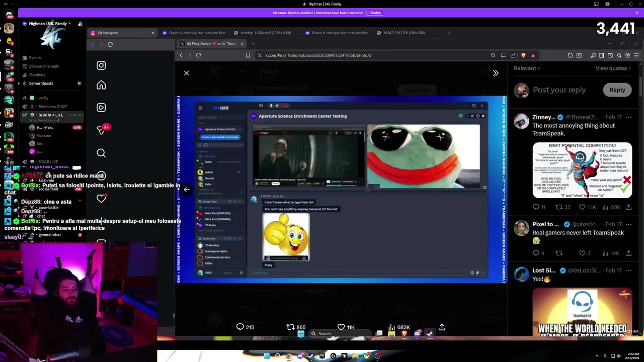Image resolution: width=644 pixels, height=362 pixels.
Task: Reload the X page
Action: [198, 55]
